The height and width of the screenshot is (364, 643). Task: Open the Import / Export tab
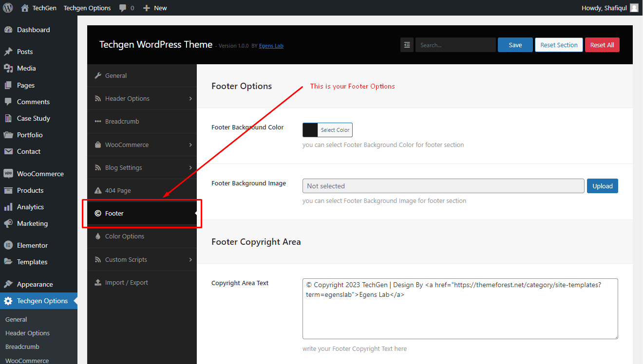pyautogui.click(x=142, y=282)
